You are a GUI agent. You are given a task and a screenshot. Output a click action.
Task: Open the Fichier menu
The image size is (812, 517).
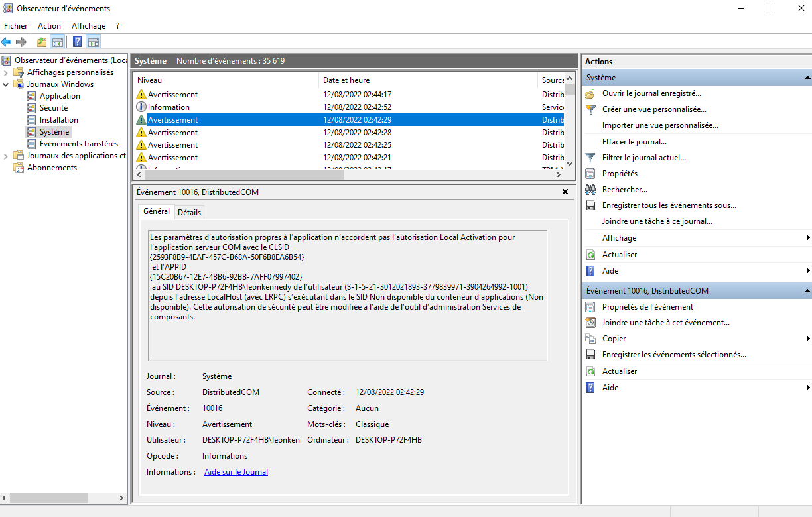click(x=16, y=26)
